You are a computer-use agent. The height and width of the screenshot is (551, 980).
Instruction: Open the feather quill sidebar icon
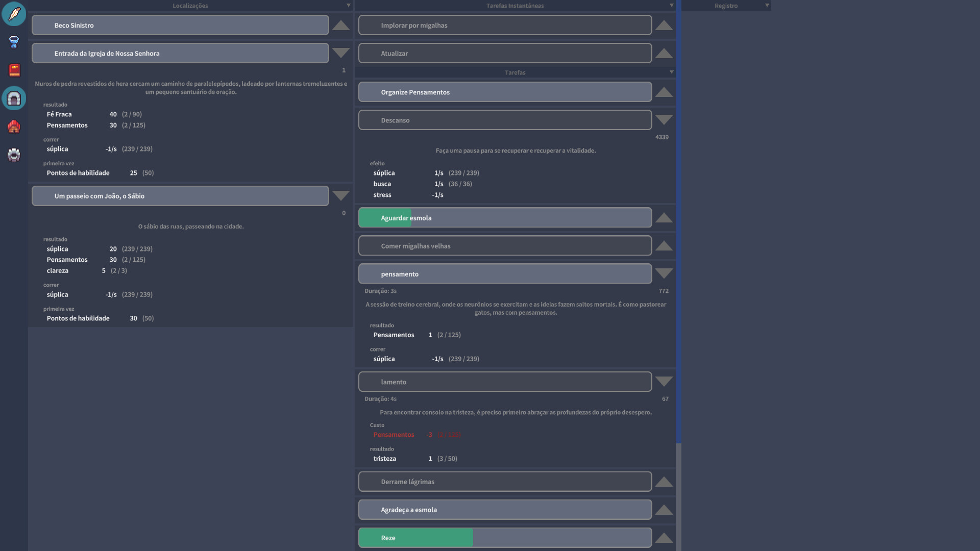coord(14,14)
